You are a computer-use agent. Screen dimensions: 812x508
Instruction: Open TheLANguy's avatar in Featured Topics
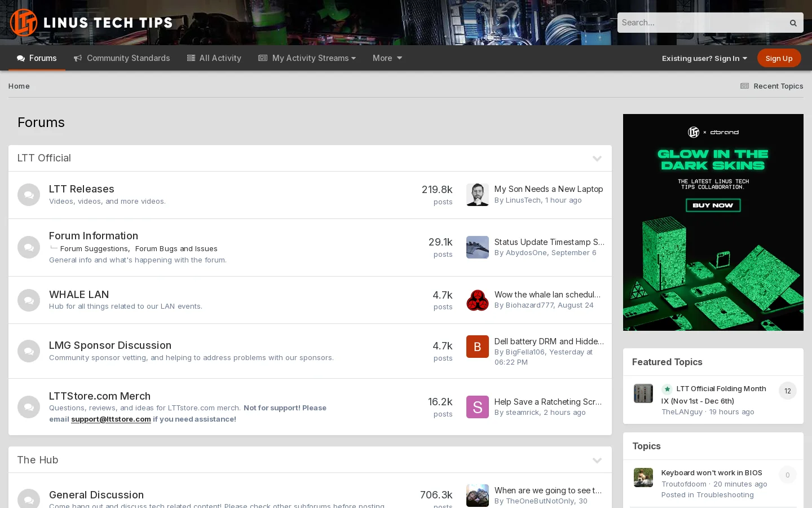(x=643, y=393)
